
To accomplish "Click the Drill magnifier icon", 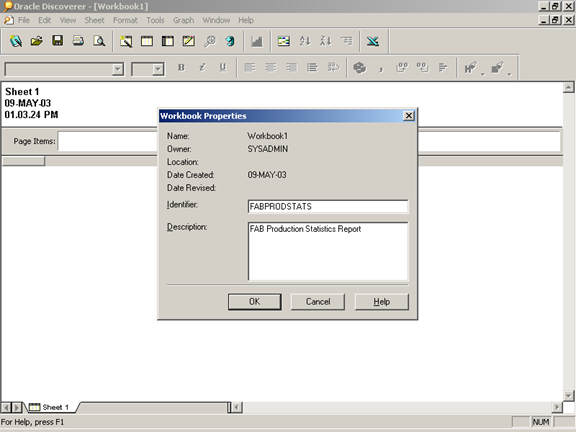I will click(210, 41).
